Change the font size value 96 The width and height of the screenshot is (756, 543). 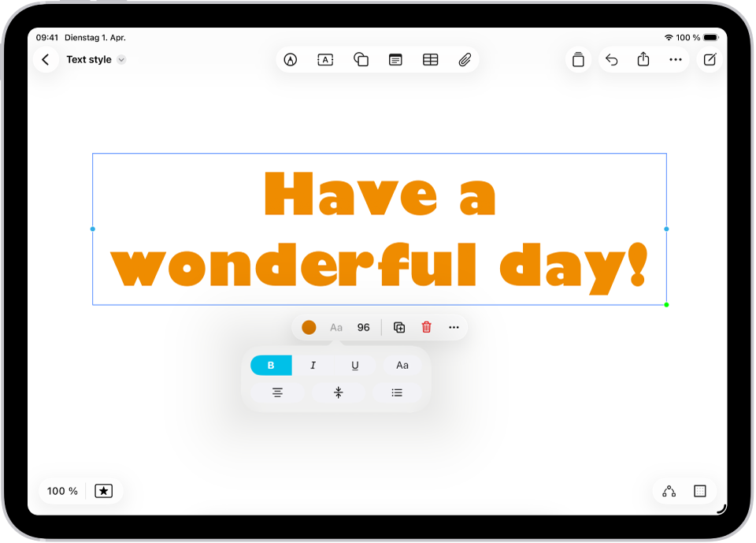(364, 328)
